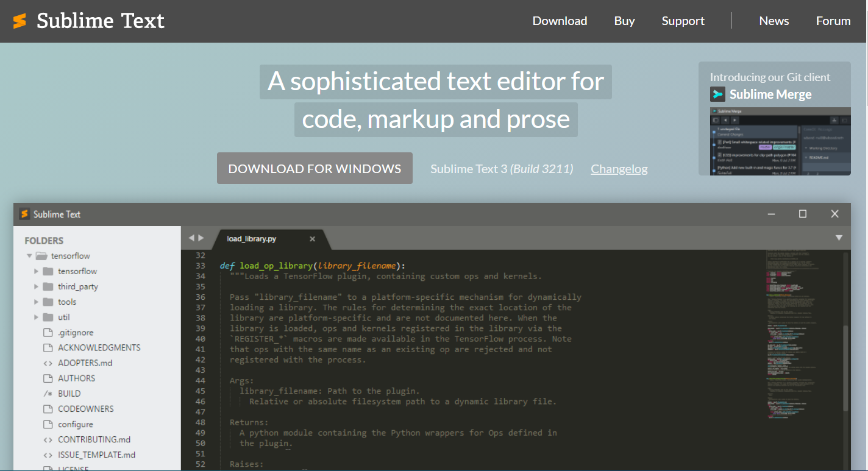
Task: Click the Sublime Merge screenshot thumbnail
Action: tap(780, 141)
